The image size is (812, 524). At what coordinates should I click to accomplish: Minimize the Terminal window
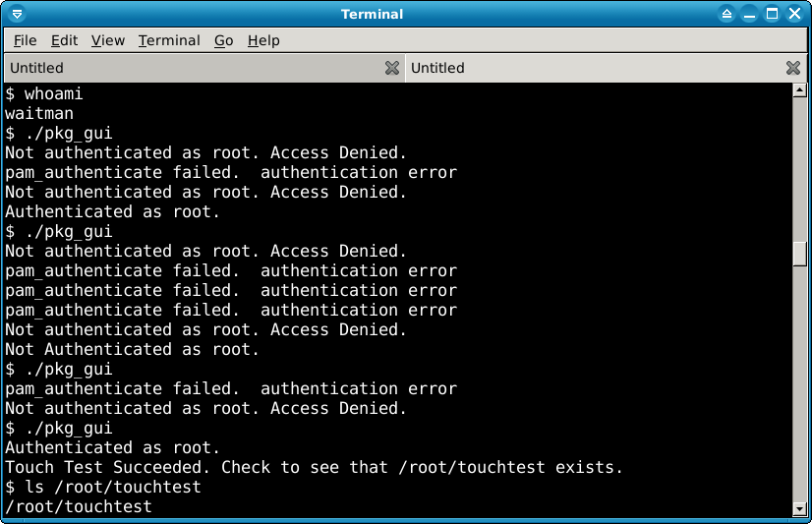click(749, 14)
